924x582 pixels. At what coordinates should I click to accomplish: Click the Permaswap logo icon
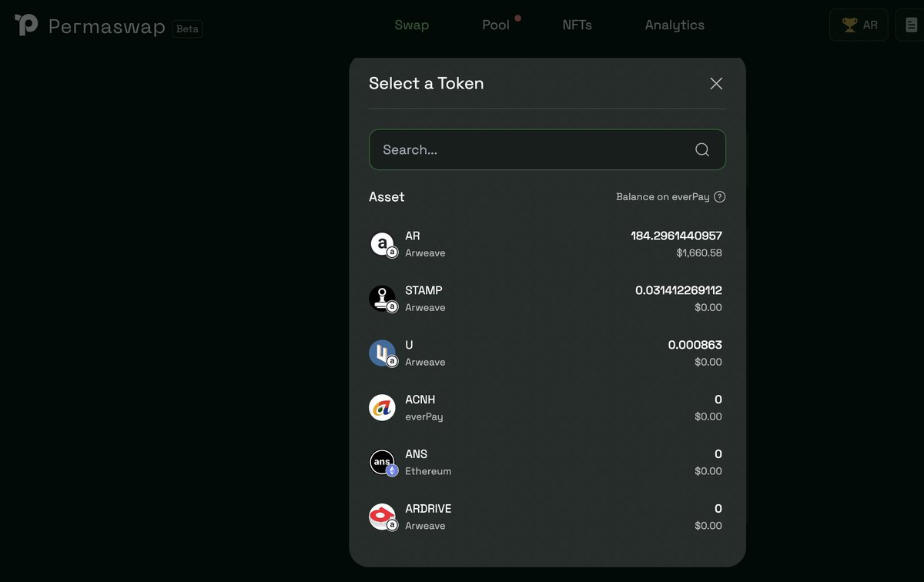point(25,25)
